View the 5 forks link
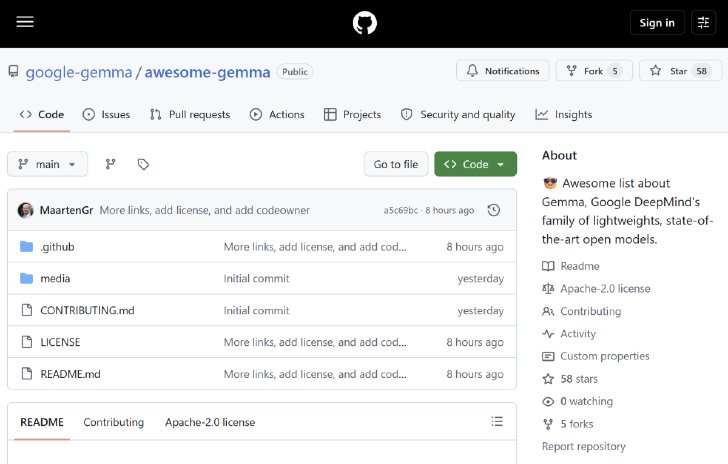Screen dimensions: 728x464 tap(568, 424)
